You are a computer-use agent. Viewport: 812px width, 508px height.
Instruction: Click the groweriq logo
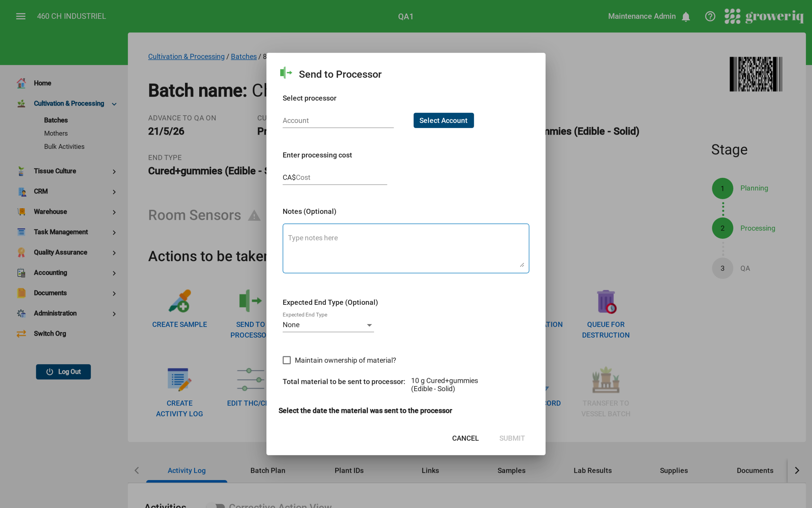[x=764, y=16]
